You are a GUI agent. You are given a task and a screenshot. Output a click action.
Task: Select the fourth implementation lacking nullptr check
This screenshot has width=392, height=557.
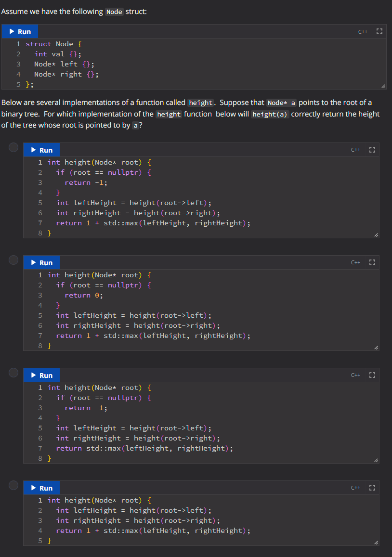(13, 485)
